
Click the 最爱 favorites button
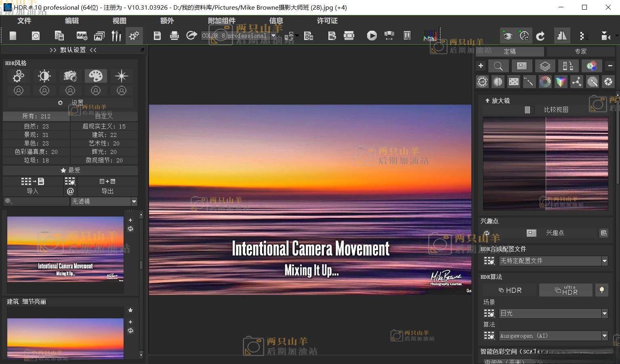(x=70, y=170)
